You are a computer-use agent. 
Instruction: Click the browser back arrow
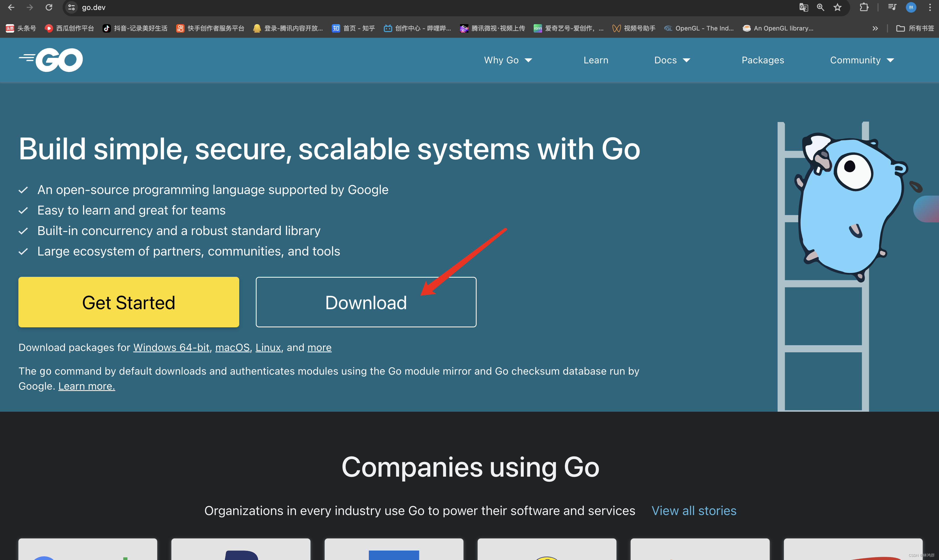pyautogui.click(x=11, y=7)
